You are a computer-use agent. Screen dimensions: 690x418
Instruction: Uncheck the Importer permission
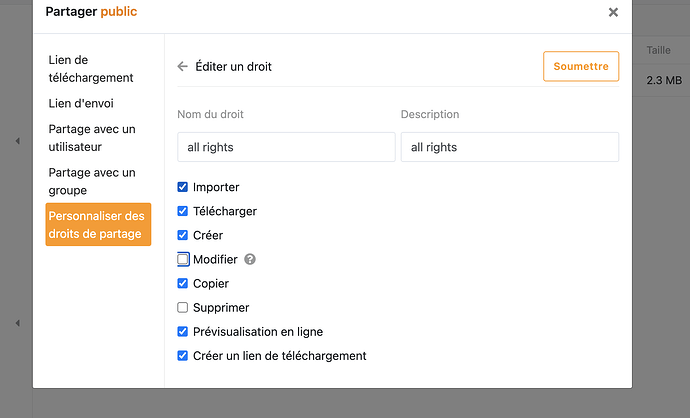[183, 187]
